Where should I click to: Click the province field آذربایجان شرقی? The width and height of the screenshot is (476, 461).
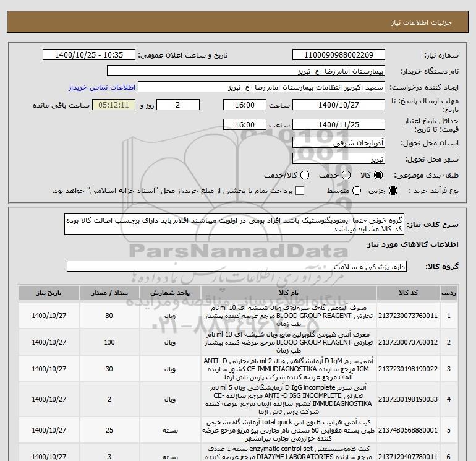pos(339,142)
